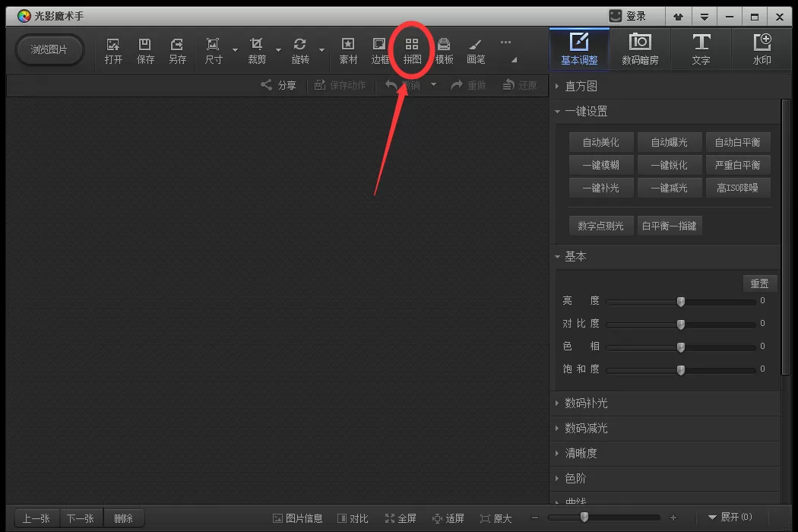Click the 分享 share button

pos(278,85)
